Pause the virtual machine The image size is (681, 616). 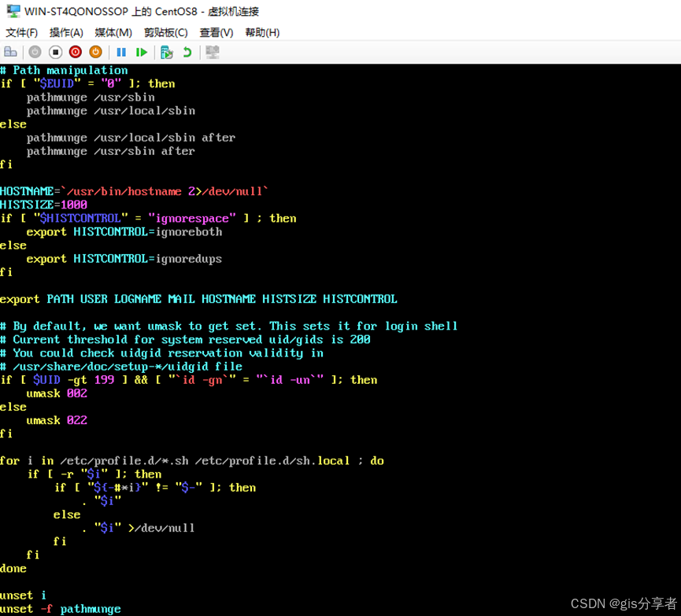point(121,52)
